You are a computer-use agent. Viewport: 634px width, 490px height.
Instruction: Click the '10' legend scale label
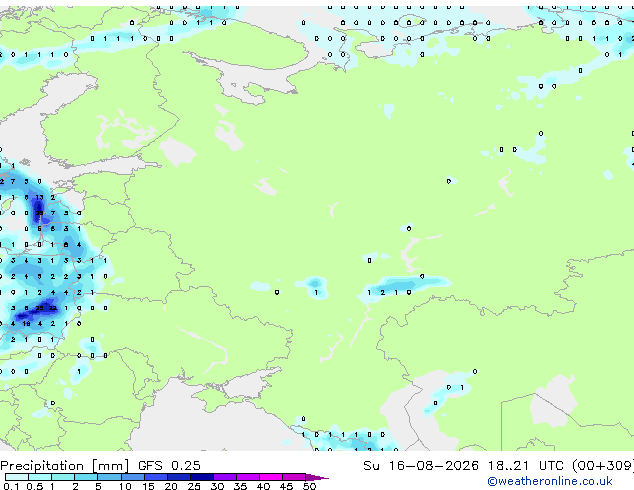click(125, 486)
